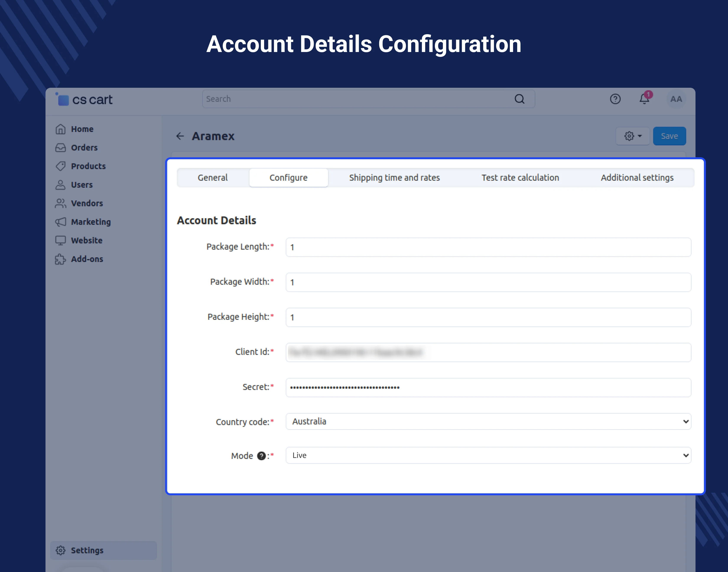Open the Country code dropdown
The height and width of the screenshot is (572, 728).
(488, 421)
